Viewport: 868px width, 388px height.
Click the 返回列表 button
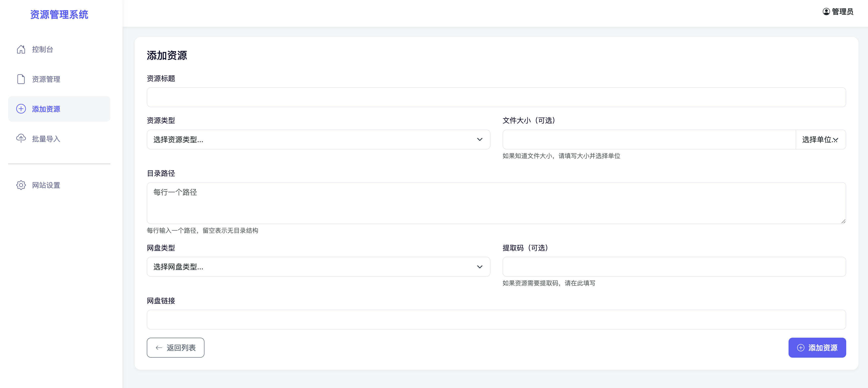(x=175, y=348)
